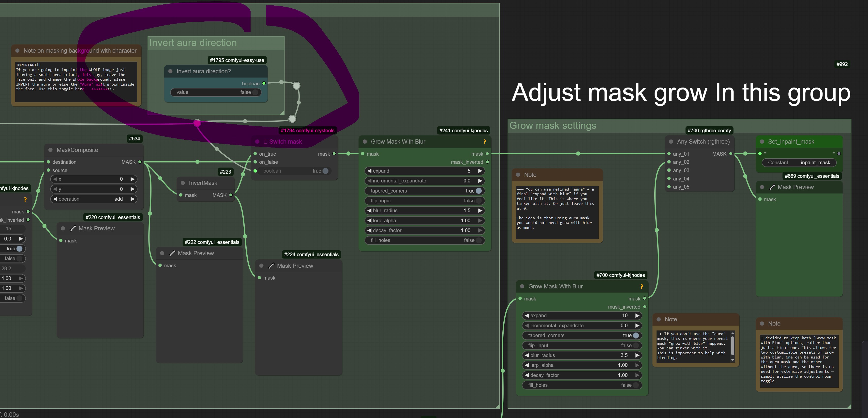Switch MaskComposite operation to the previous option
This screenshot has width=868, height=418.
[x=55, y=199]
